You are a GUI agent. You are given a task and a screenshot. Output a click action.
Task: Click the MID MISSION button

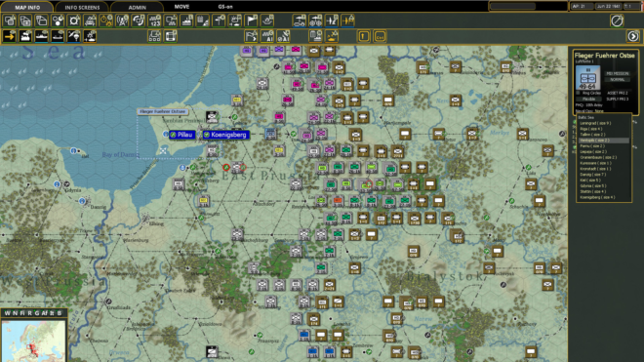point(618,73)
